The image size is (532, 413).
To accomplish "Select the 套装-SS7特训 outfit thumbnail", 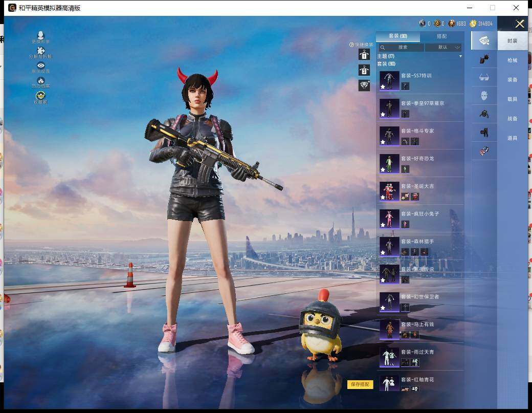I will click(x=389, y=80).
